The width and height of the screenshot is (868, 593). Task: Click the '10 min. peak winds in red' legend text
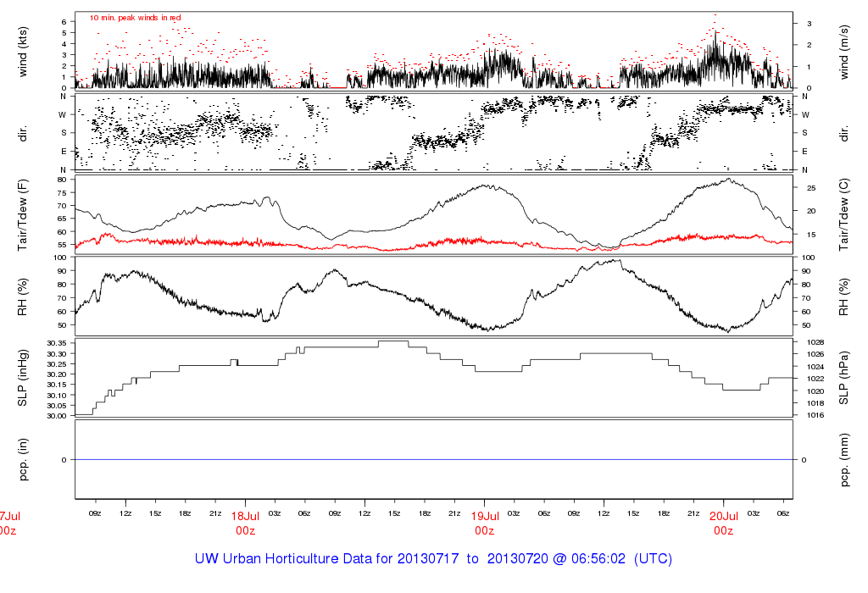coord(135,18)
